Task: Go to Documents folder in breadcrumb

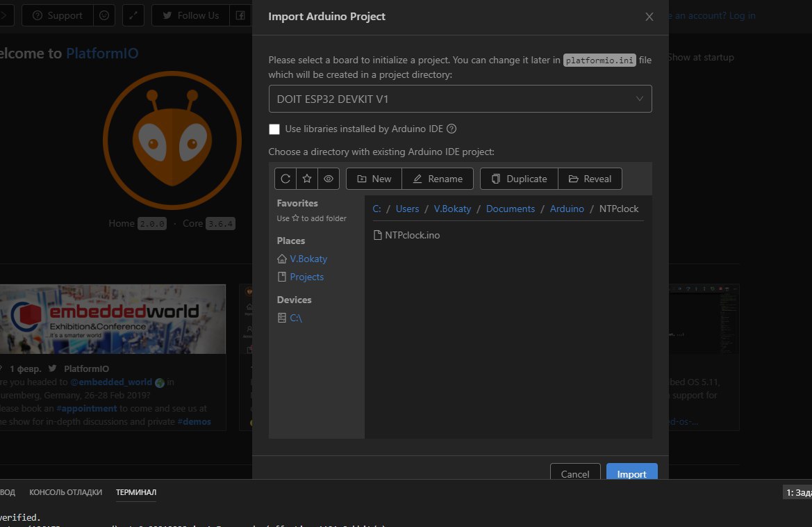Action: (510, 209)
